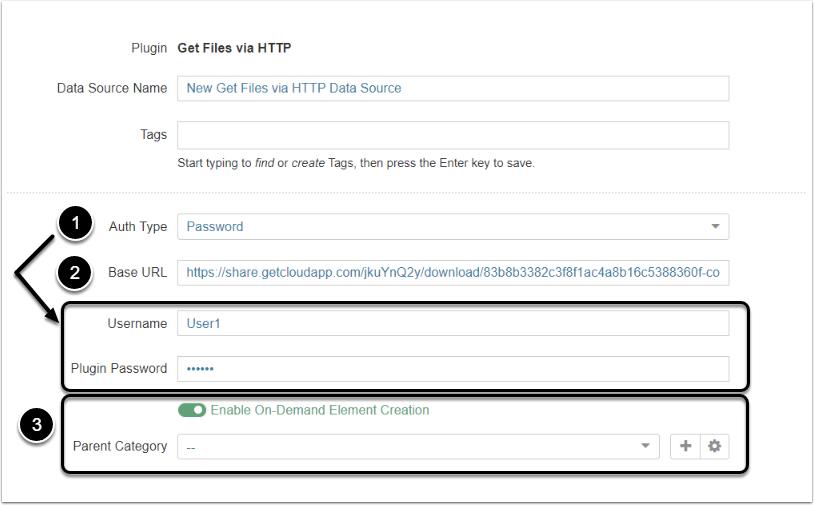Screen dimensions: 814x505
Task: Click the plus icon beside Parent Category
Action: (685, 446)
